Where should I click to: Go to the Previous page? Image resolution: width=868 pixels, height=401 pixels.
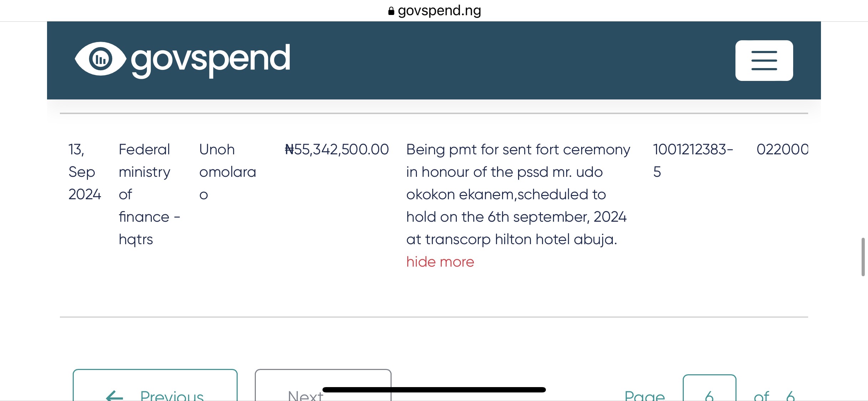(x=155, y=385)
